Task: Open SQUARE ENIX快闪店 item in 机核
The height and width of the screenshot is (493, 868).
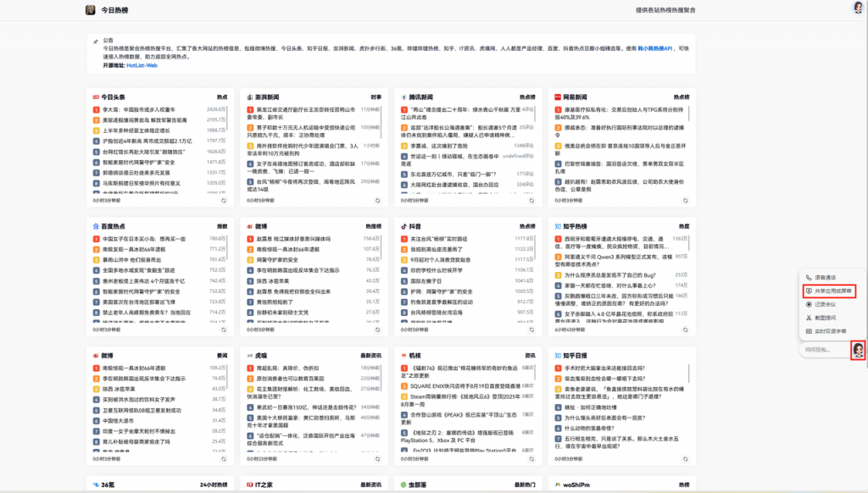Action: tap(465, 386)
